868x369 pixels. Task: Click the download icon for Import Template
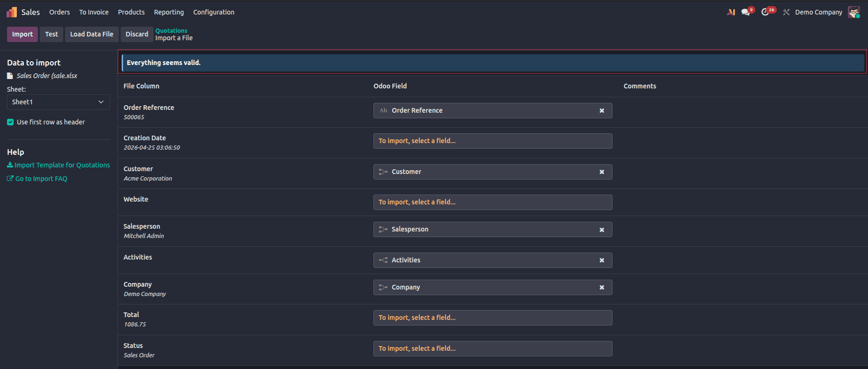tap(10, 165)
